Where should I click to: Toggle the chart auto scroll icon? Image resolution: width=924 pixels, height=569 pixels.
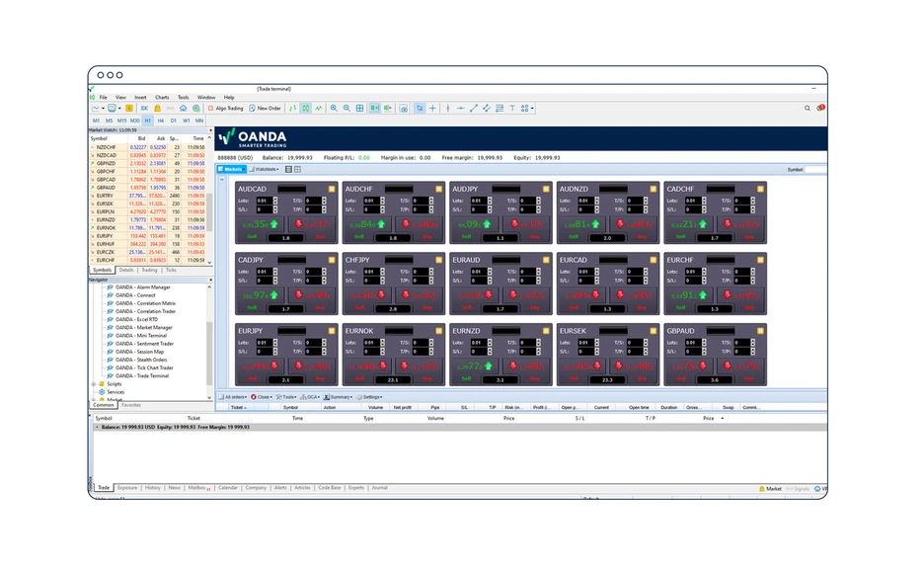(x=374, y=109)
